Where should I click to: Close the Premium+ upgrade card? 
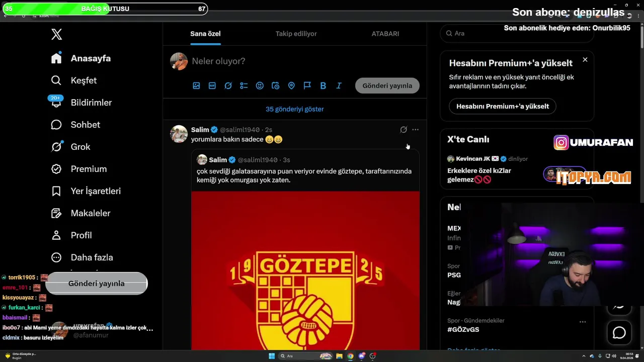[585, 60]
